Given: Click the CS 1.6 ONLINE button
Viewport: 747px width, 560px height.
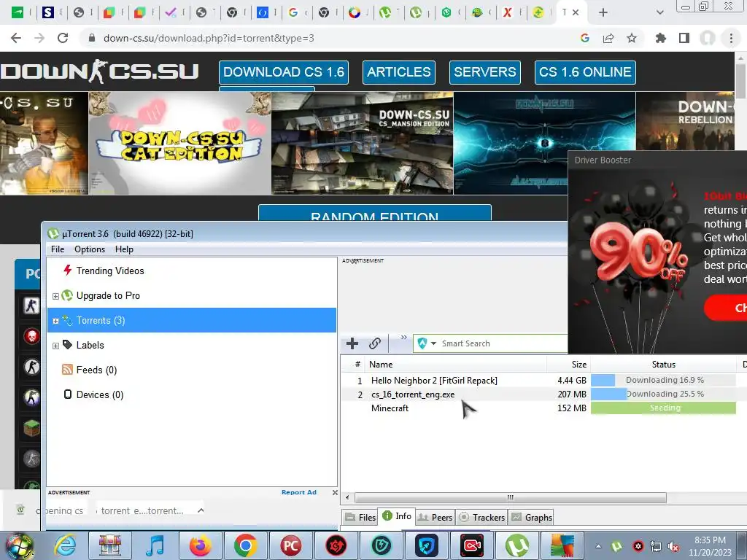Looking at the screenshot, I should [585, 72].
